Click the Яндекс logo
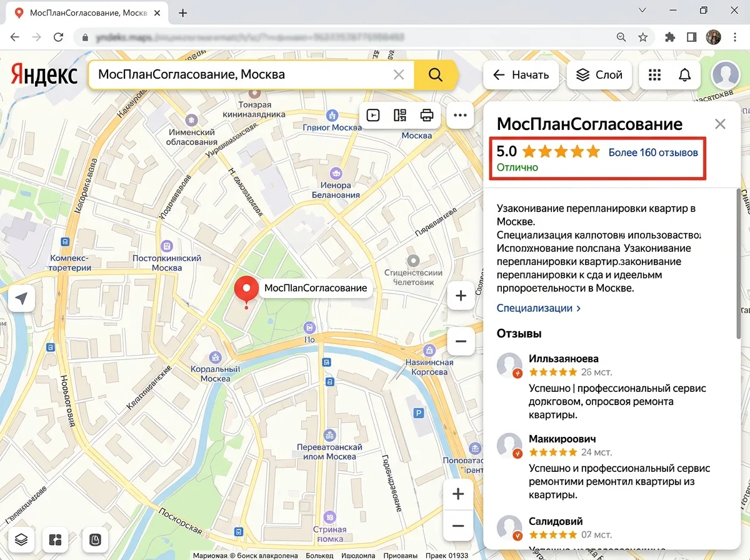The image size is (750, 560). [x=44, y=75]
